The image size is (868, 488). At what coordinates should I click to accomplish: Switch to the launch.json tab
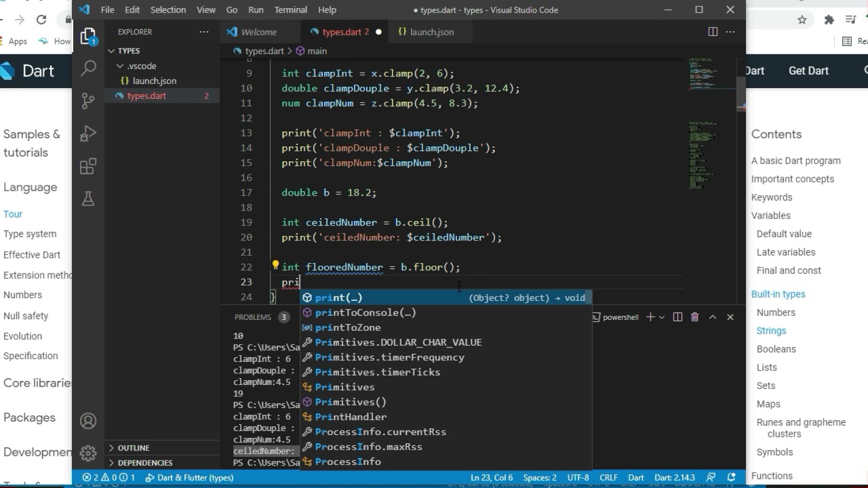coord(425,32)
